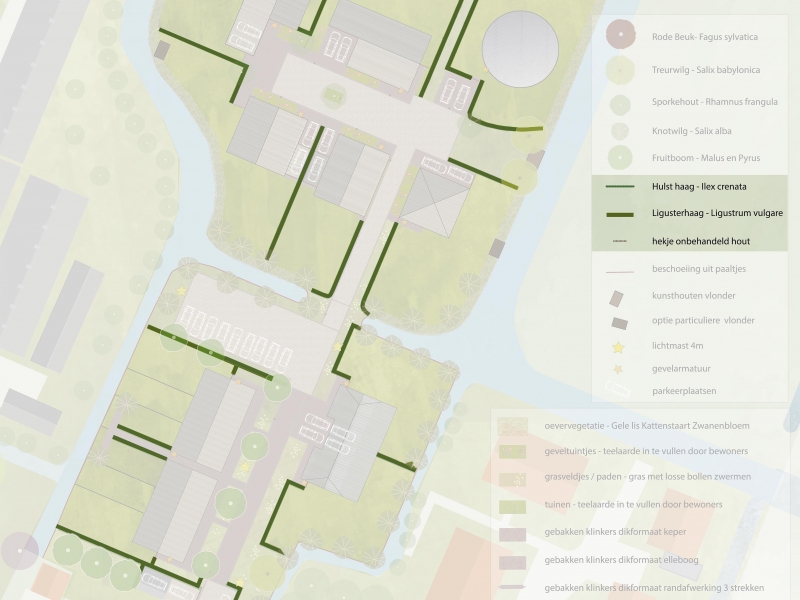Viewport: 800px width, 600px height.
Task: Select the optie particuliere vlonder symbol
Action: coord(620,321)
